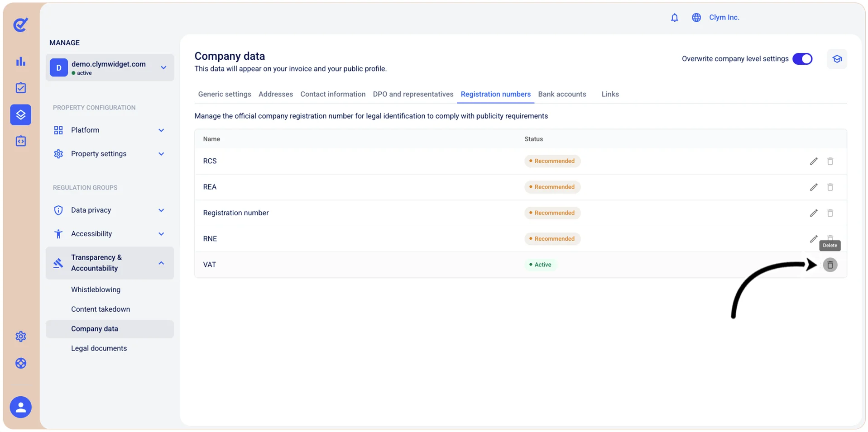Open the help lifebuoy sidebar icon
Image resolution: width=868 pixels, height=432 pixels.
click(x=21, y=363)
